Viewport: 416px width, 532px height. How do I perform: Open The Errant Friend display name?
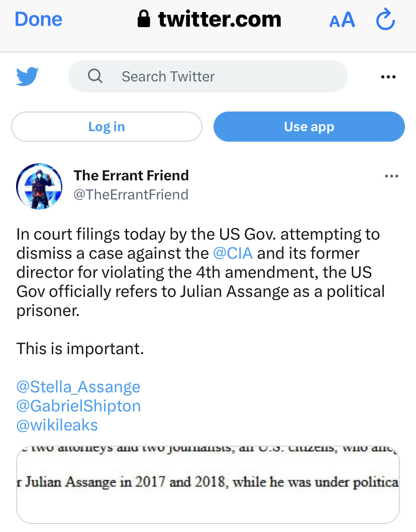[131, 175]
